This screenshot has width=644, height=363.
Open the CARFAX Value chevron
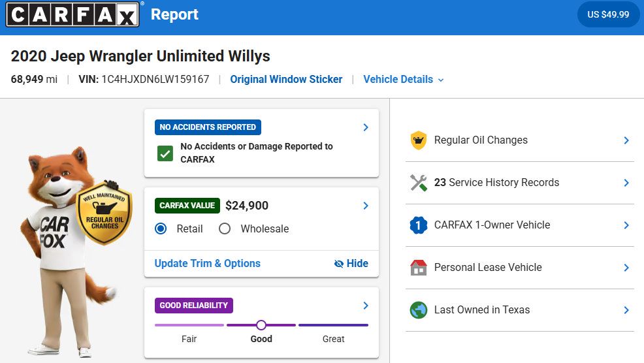tap(366, 206)
